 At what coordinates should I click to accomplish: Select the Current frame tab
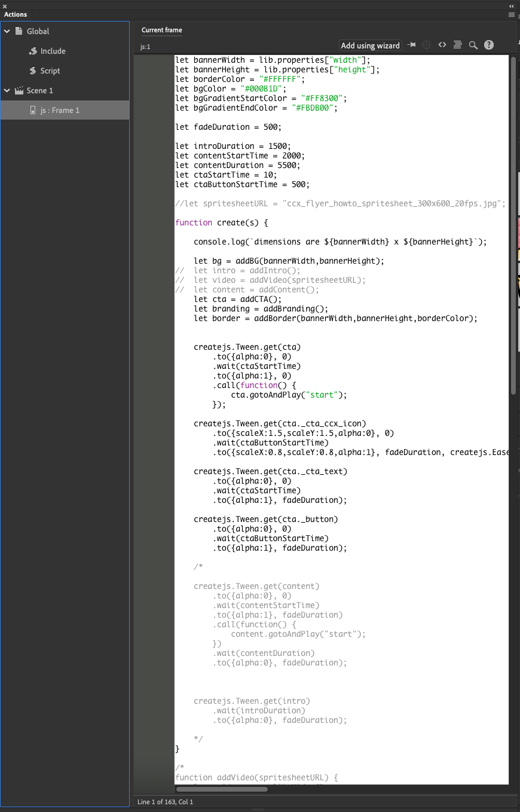click(x=161, y=29)
